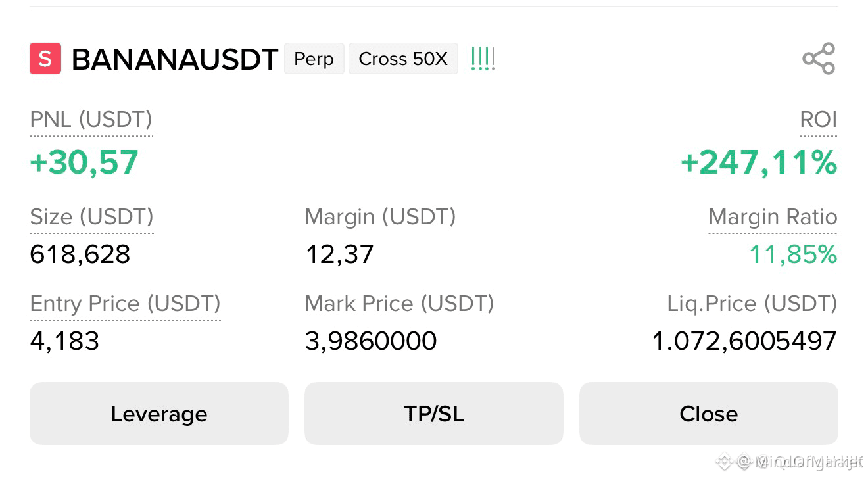This screenshot has height=478, width=868.
Task: Open BANANAUSDT pair title
Action: [175, 59]
